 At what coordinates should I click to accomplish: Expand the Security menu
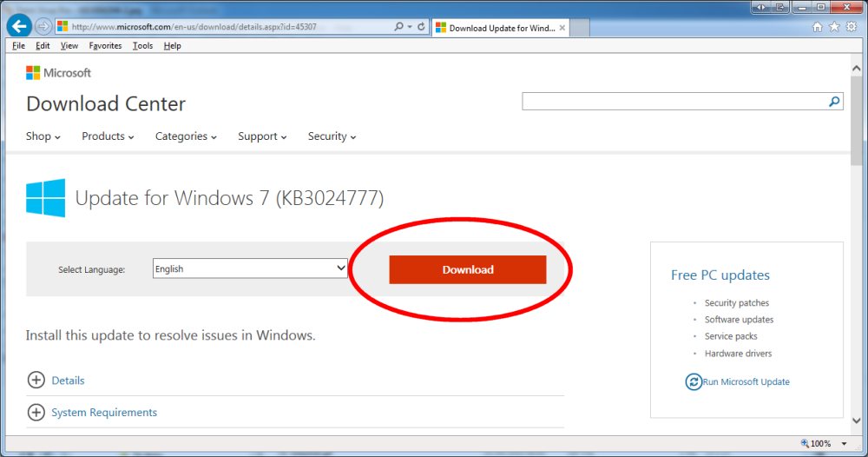coord(332,136)
